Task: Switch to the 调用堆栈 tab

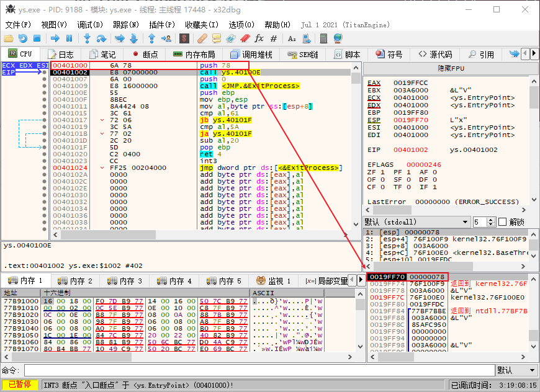Action: click(251, 55)
